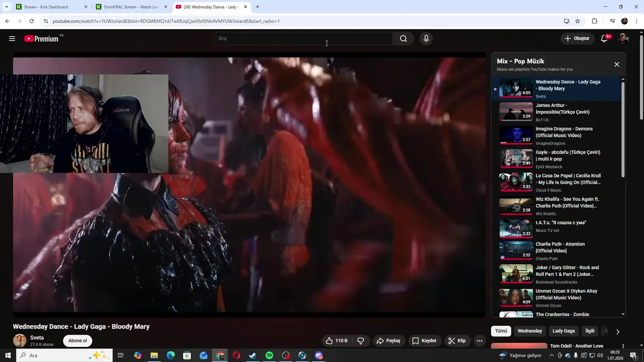Open the Sveta channel name link
This screenshot has width=644, height=362.
(37, 338)
